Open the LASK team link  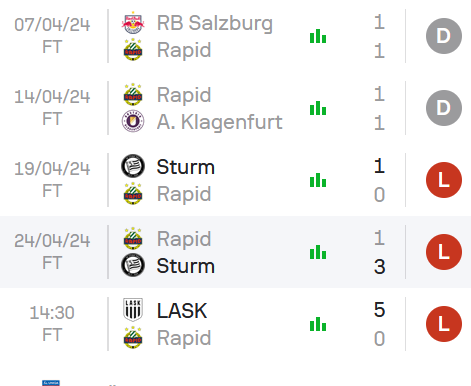[182, 311]
